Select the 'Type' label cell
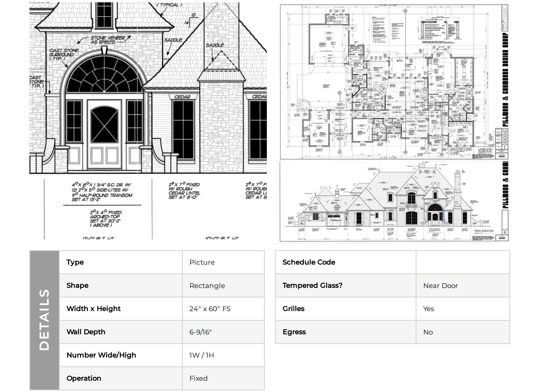The height and width of the screenshot is (392, 536). 121,262
